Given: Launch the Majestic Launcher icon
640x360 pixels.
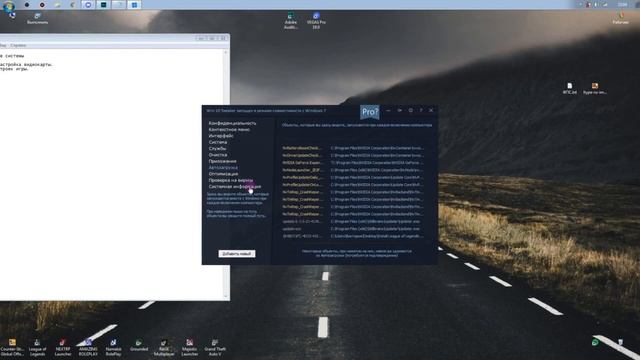Looking at the screenshot, I should [x=189, y=348].
